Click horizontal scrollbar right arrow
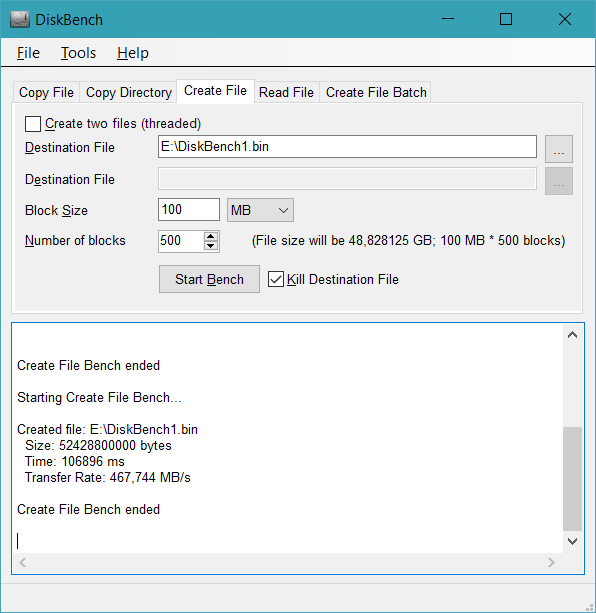Screen dimensions: 596x613 [x=551, y=563]
